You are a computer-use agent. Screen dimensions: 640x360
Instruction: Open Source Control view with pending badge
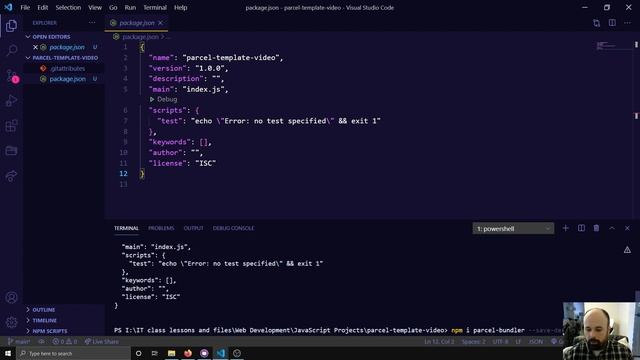pos(11,76)
